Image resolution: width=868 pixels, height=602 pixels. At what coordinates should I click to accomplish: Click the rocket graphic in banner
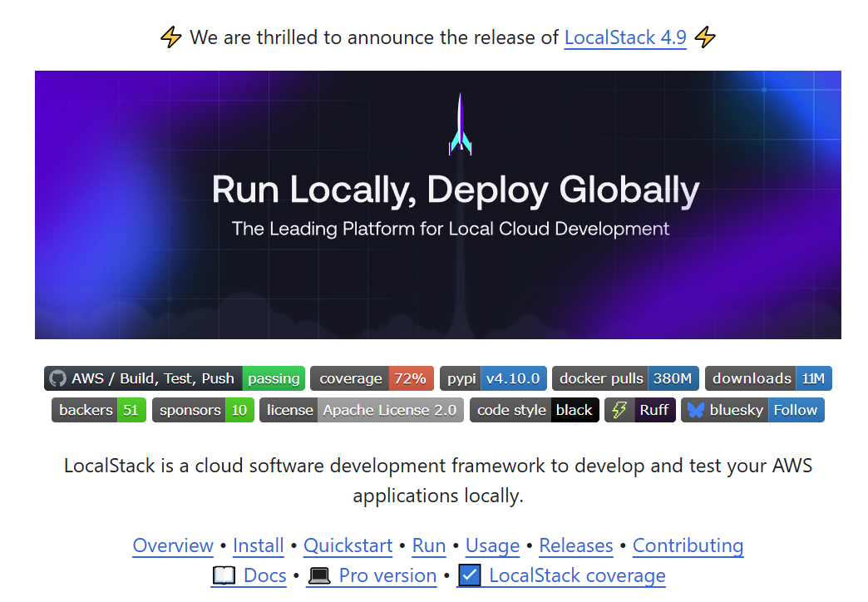point(460,125)
